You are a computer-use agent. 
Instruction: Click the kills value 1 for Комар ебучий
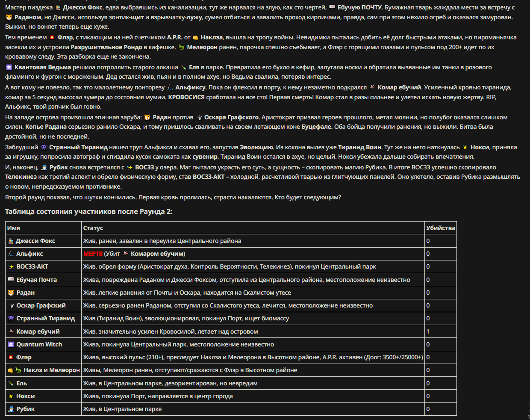point(428,331)
